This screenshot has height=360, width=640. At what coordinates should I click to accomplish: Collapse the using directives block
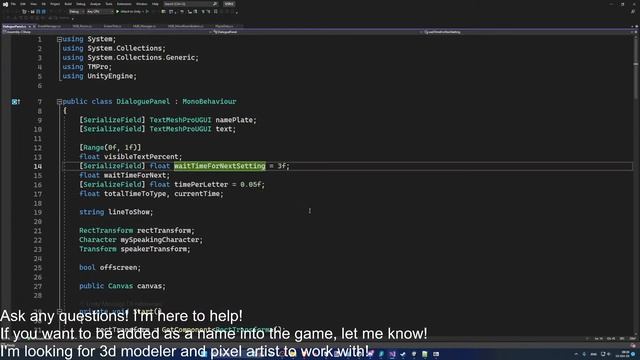tap(59, 40)
